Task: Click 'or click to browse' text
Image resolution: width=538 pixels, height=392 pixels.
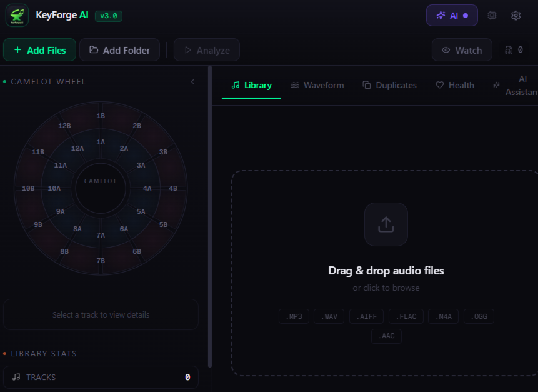Action: point(386,288)
